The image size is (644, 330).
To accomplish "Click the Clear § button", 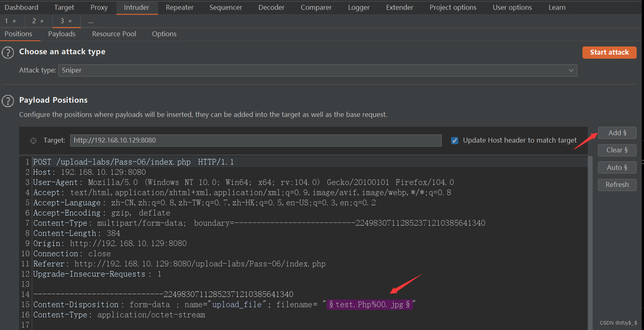I will click(617, 150).
